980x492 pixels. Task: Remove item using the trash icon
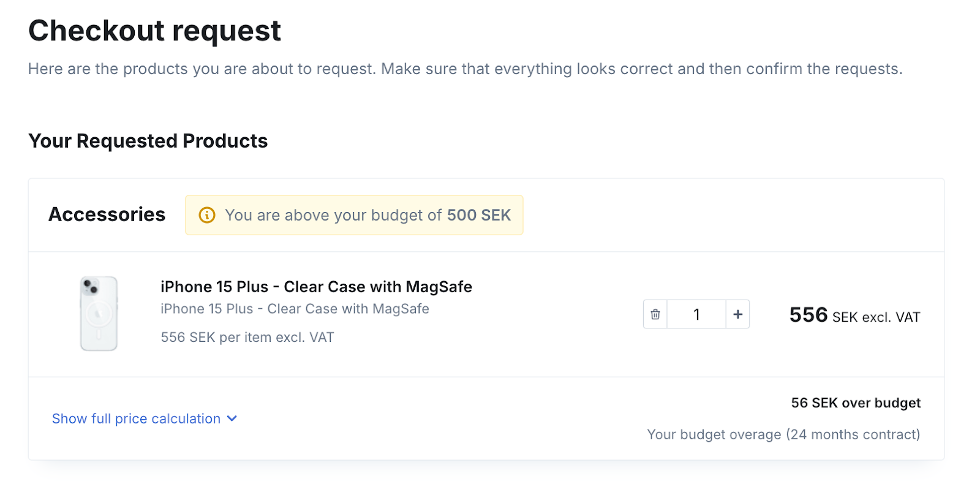(655, 314)
